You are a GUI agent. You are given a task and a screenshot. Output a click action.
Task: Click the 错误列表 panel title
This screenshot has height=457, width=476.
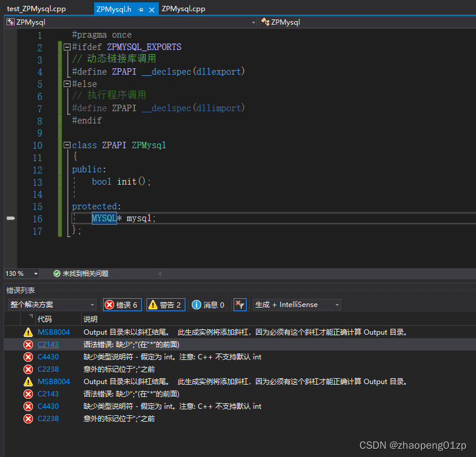click(x=21, y=291)
